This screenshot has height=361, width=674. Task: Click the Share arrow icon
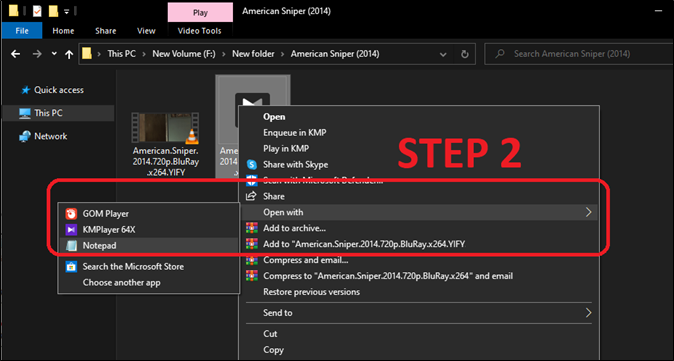[x=251, y=196]
